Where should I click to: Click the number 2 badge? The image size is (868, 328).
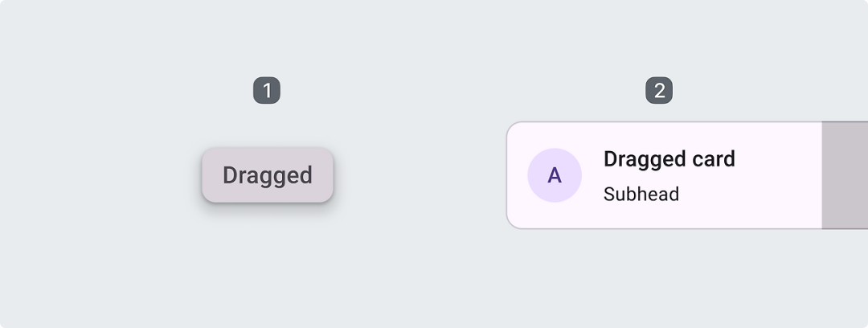(659, 91)
